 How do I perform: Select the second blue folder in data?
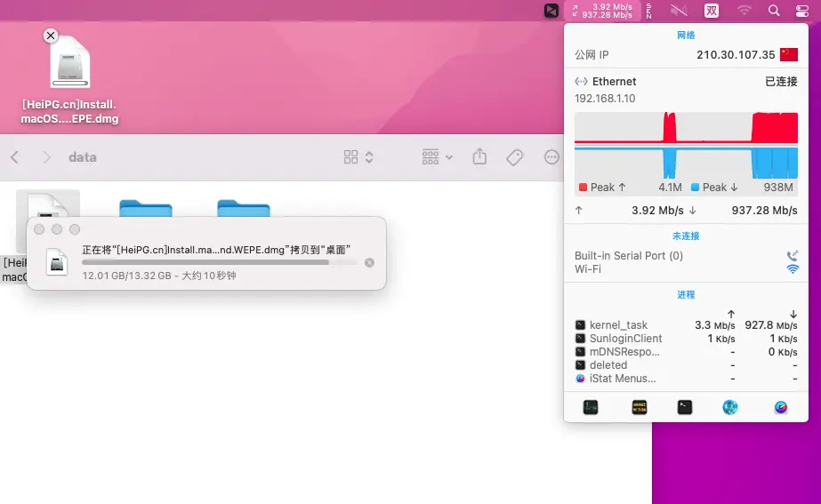click(x=244, y=208)
